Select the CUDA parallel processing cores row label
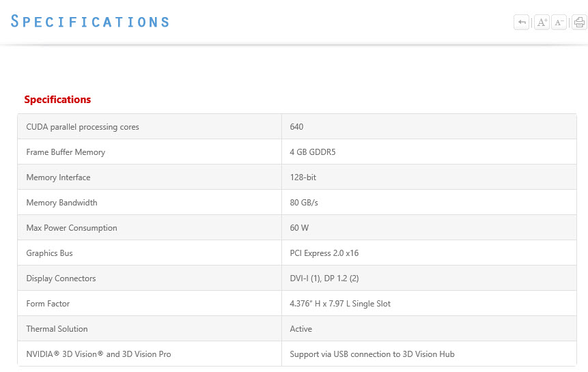Image resolution: width=588 pixels, height=372 pixels. [83, 127]
